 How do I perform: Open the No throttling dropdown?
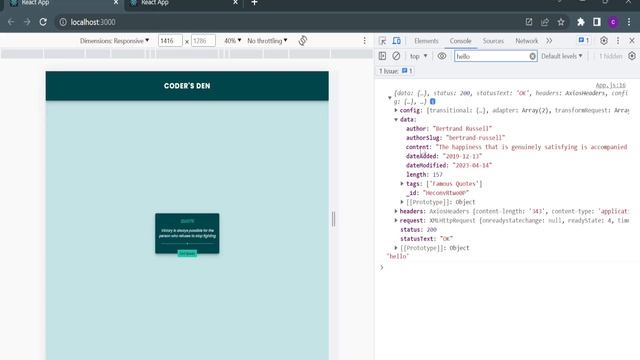[267, 41]
